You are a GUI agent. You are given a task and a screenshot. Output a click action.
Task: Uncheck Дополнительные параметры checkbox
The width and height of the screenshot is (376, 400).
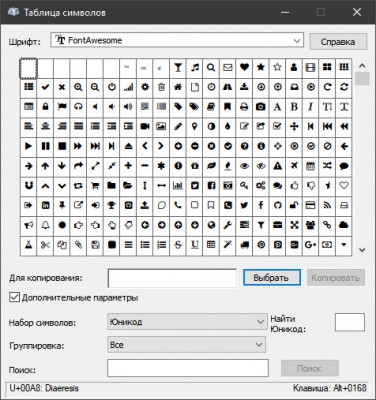point(14,297)
